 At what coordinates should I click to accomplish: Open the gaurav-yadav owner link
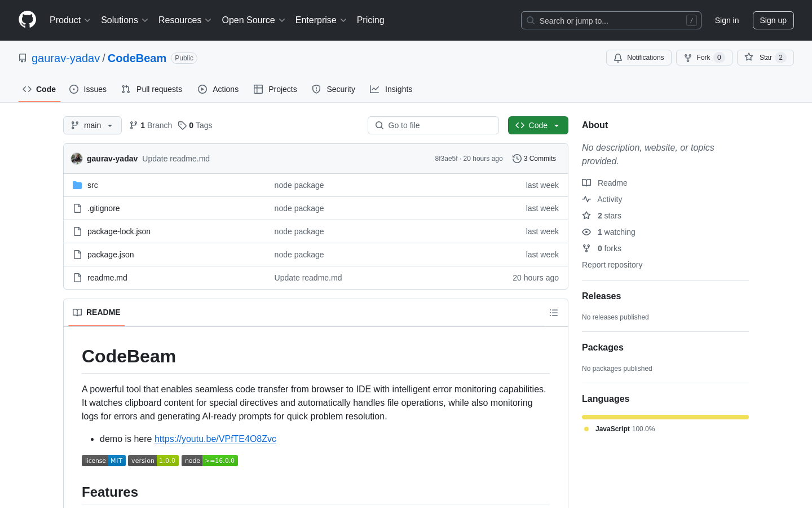tap(65, 58)
